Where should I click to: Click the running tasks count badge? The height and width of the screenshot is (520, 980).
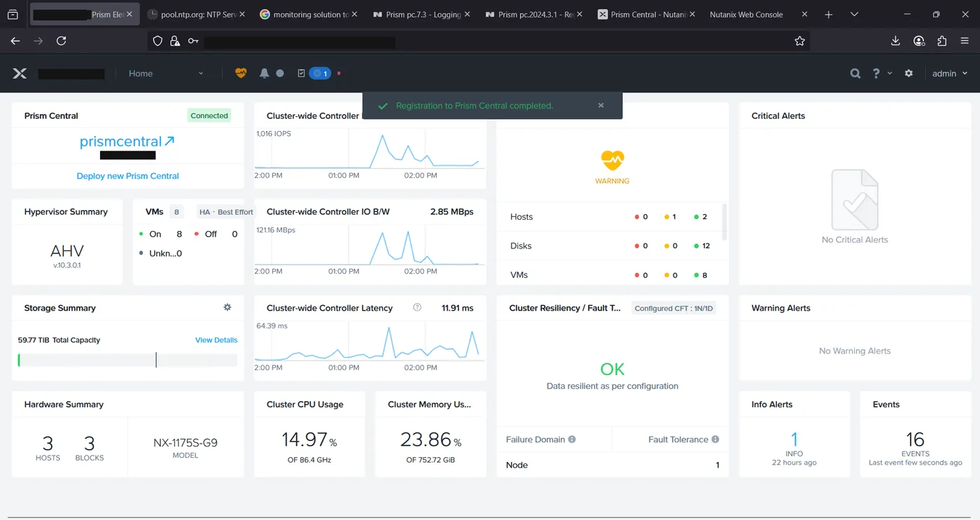coord(320,73)
